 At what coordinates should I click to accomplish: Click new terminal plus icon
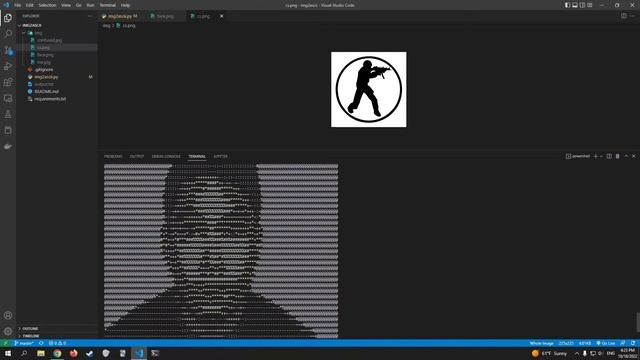[596, 156]
